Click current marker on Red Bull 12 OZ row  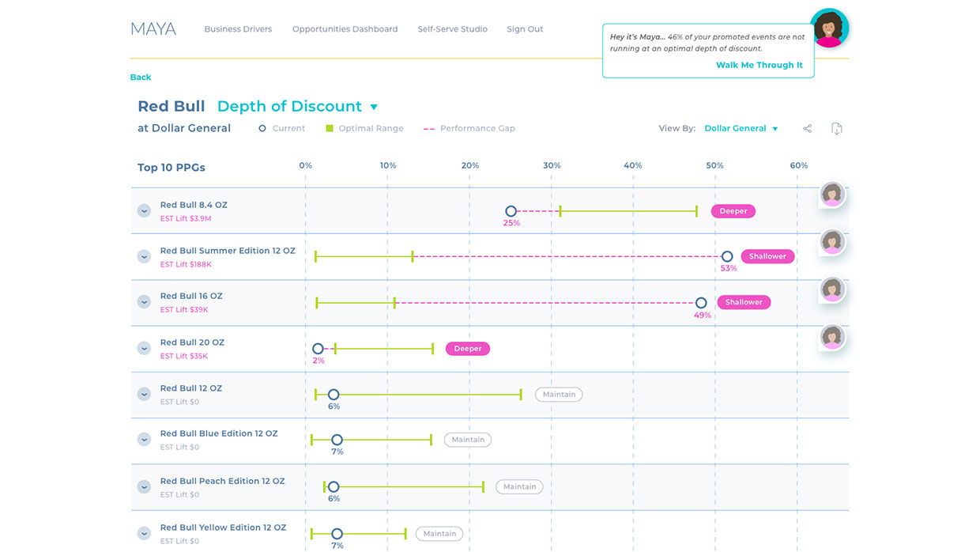click(334, 394)
